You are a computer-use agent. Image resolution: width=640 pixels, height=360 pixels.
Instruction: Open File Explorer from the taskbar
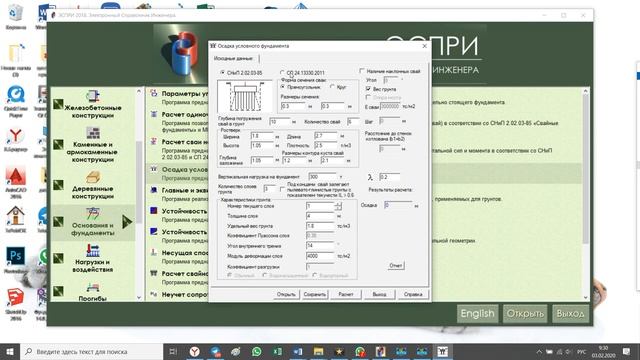click(319, 351)
